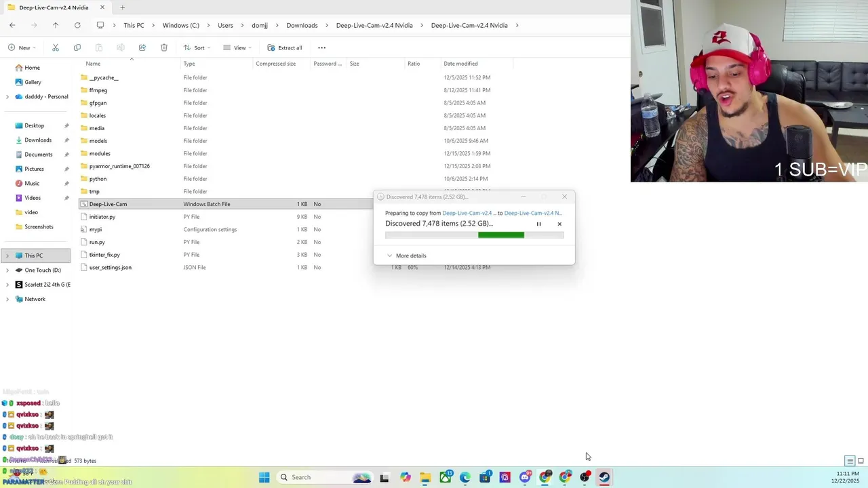Open the three-dots See more menu
The width and height of the screenshot is (868, 488).
click(x=322, y=47)
